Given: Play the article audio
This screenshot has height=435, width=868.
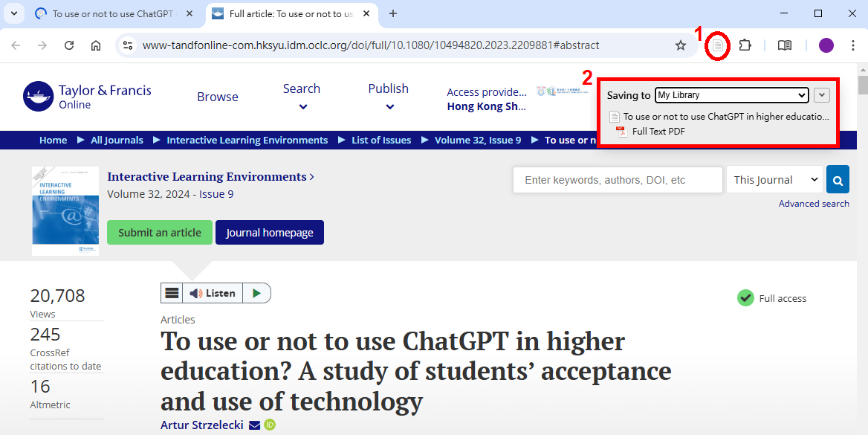Looking at the screenshot, I should (x=256, y=293).
